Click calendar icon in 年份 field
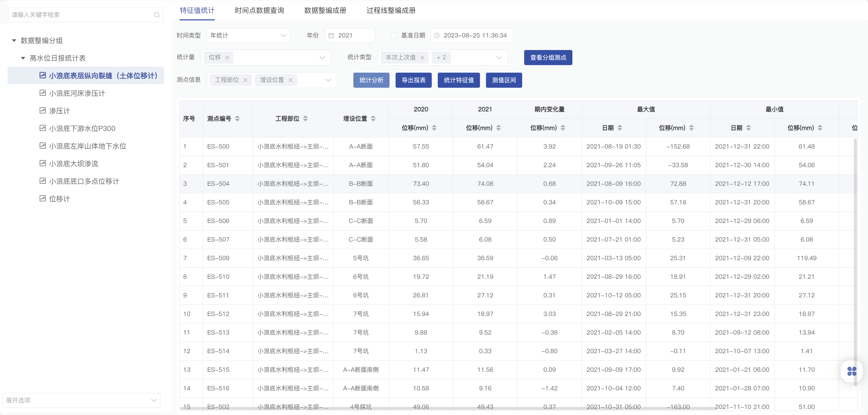 click(x=331, y=35)
